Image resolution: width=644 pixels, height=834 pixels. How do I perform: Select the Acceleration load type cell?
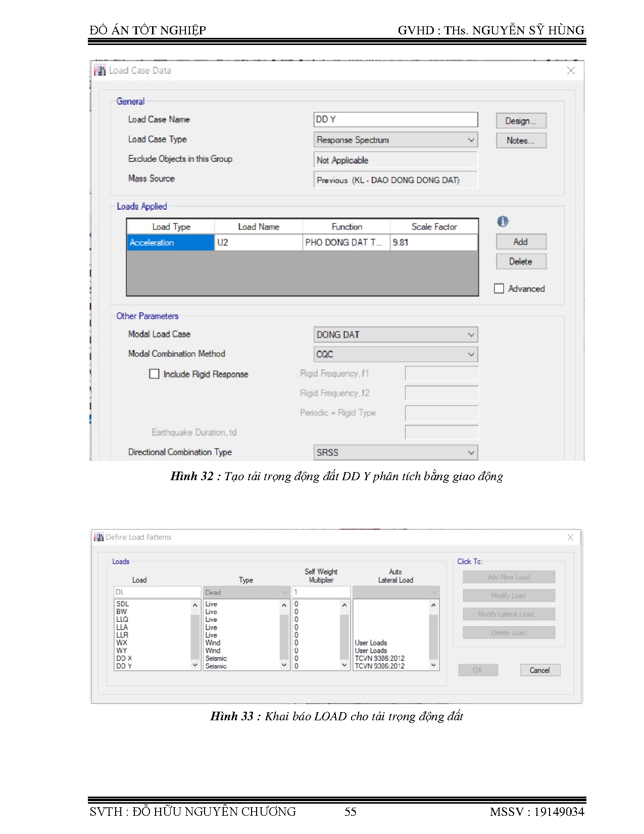(170, 243)
